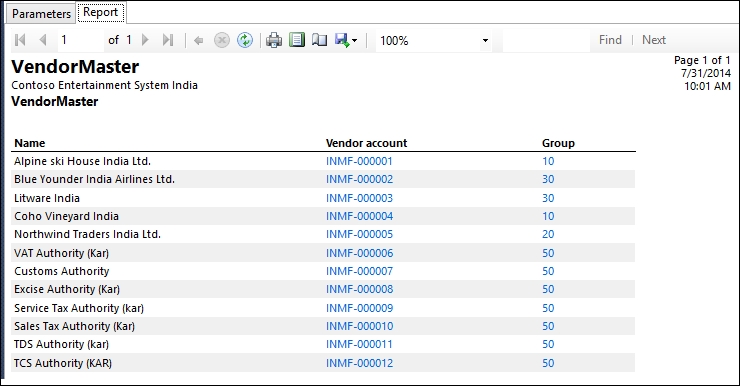Refresh the report
The height and width of the screenshot is (386, 740).
pos(244,40)
